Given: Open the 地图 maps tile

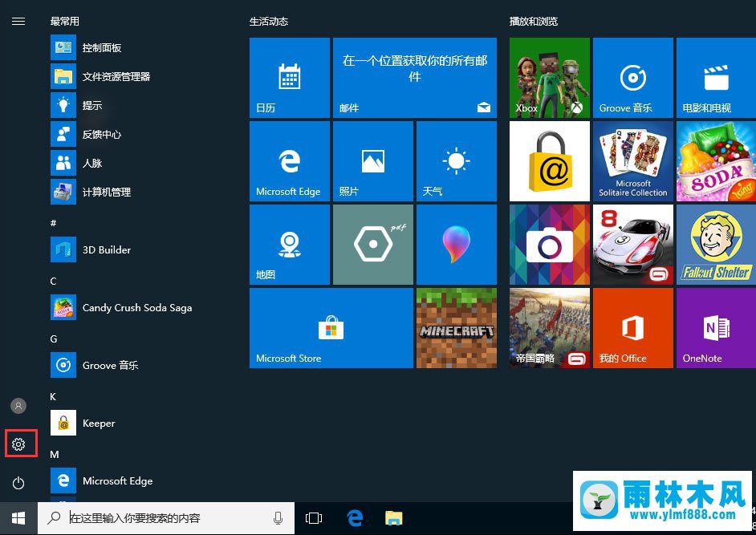Looking at the screenshot, I should 289,245.
